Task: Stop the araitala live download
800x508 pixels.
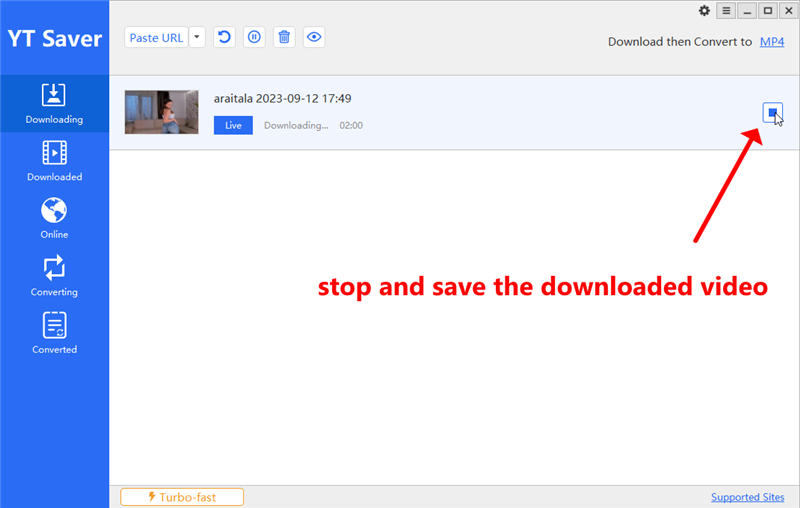Action: coord(772,113)
